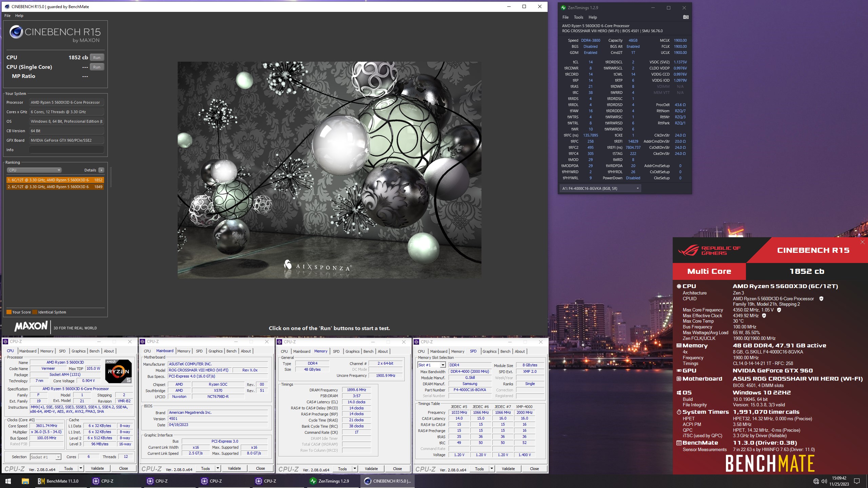868x488 pixels.
Task: Open CPU-Z Socket #1 selection dropdown
Action: (45, 457)
